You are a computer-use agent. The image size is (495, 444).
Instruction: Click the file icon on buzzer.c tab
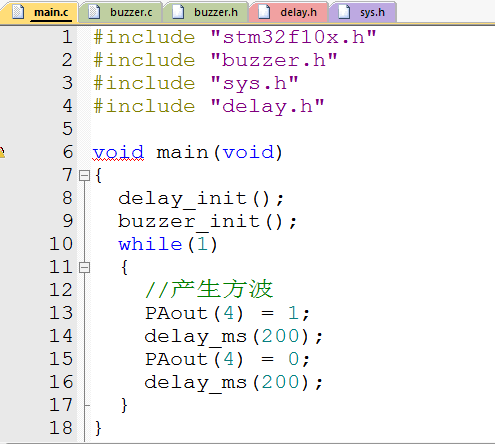[94, 12]
